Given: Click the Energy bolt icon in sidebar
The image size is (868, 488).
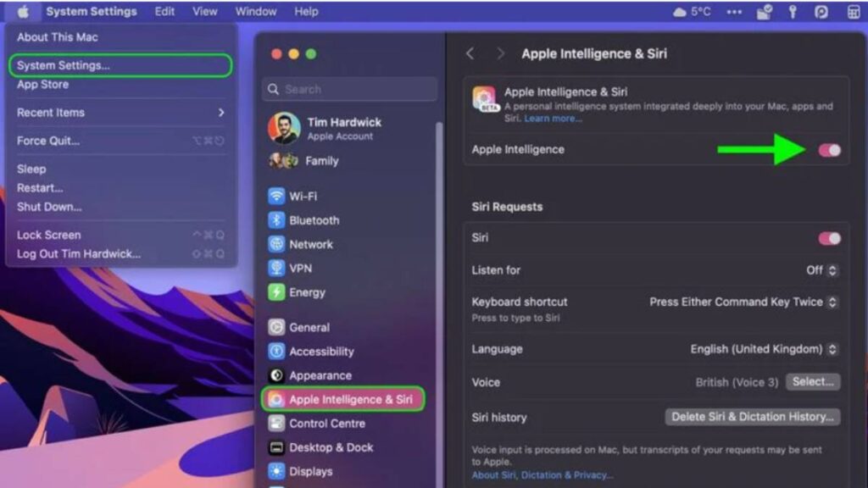Looking at the screenshot, I should 276,292.
